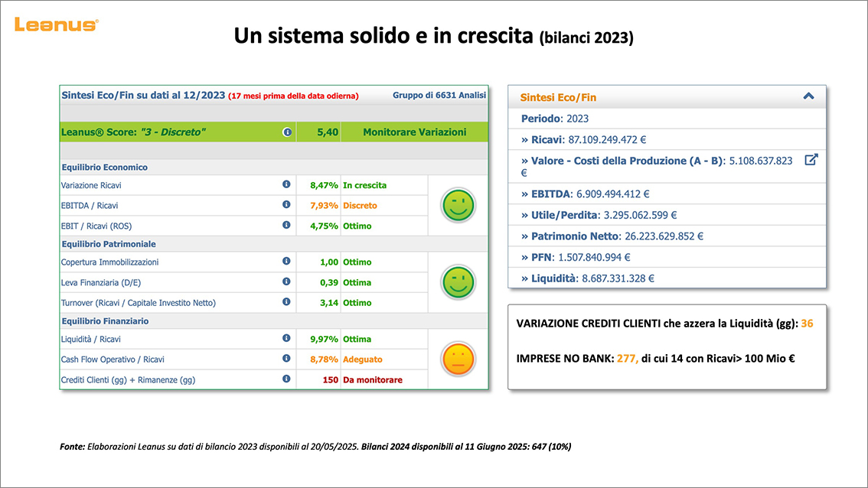Viewport: 868px width, 488px height.
Task: Click the EBITDA / Ricavi row label
Action: pyautogui.click(x=89, y=206)
